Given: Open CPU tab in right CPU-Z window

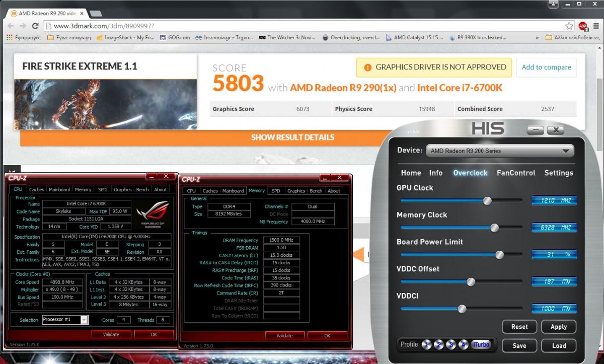Looking at the screenshot, I should (191, 191).
